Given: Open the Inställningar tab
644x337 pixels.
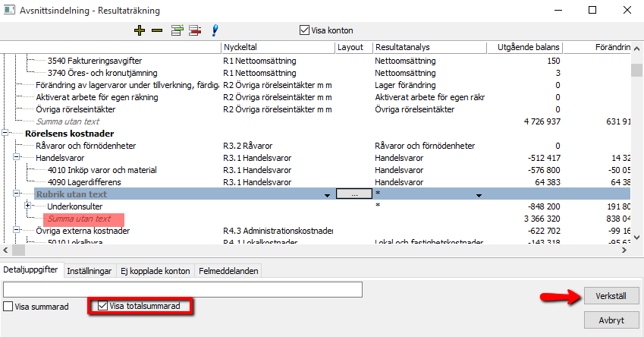Looking at the screenshot, I should 89,271.
